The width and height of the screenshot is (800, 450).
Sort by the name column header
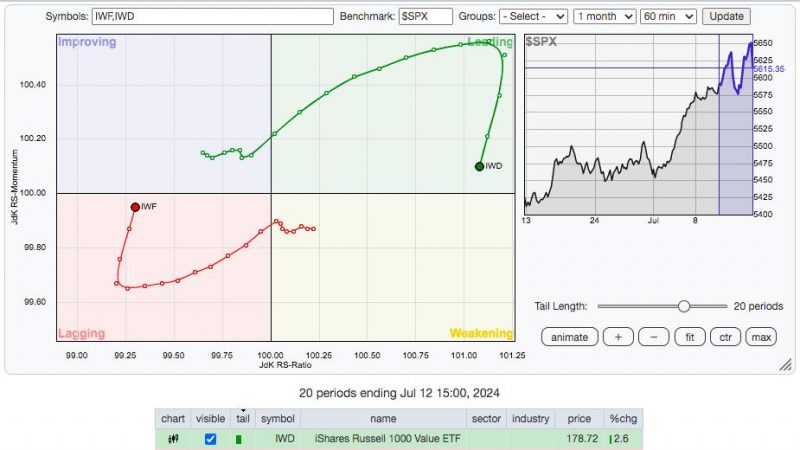point(383,419)
